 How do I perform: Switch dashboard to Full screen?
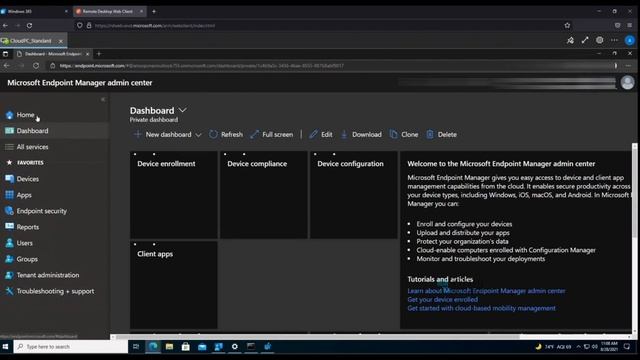coord(272,134)
